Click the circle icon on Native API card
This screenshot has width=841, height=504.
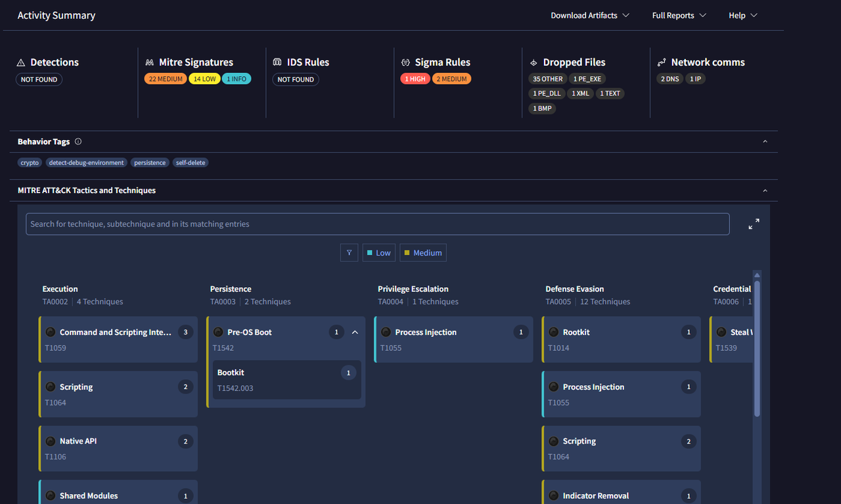click(51, 441)
